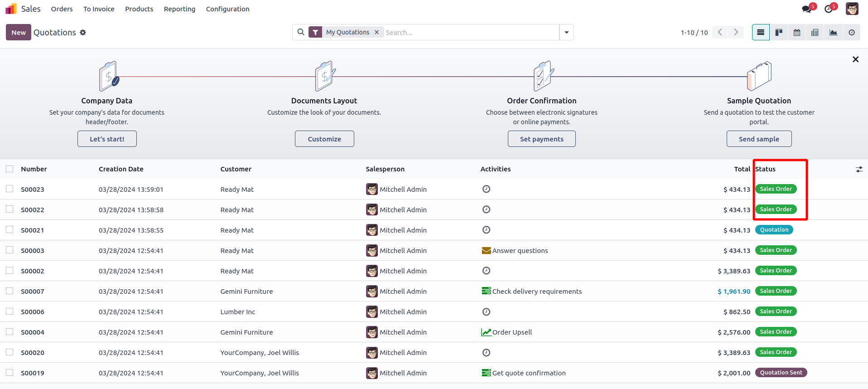Select the checkbox for order S00023
Screen dimensions: 868x389
(10, 189)
